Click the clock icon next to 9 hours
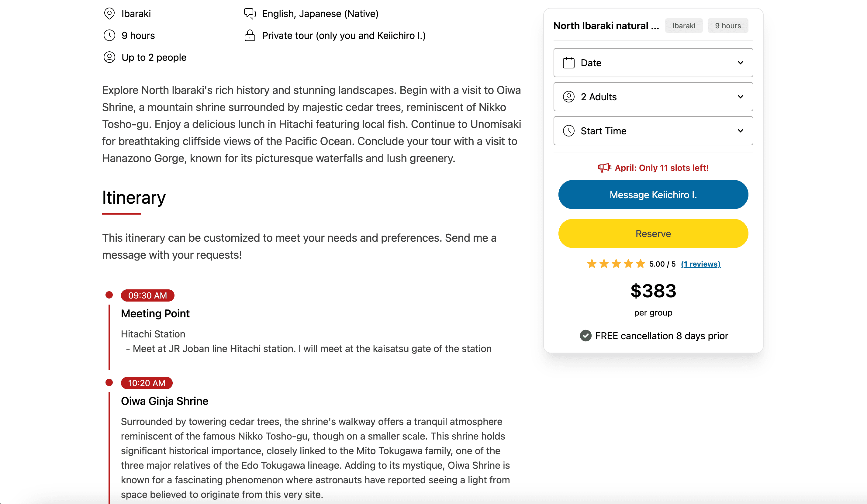The image size is (867, 504). [x=109, y=36]
